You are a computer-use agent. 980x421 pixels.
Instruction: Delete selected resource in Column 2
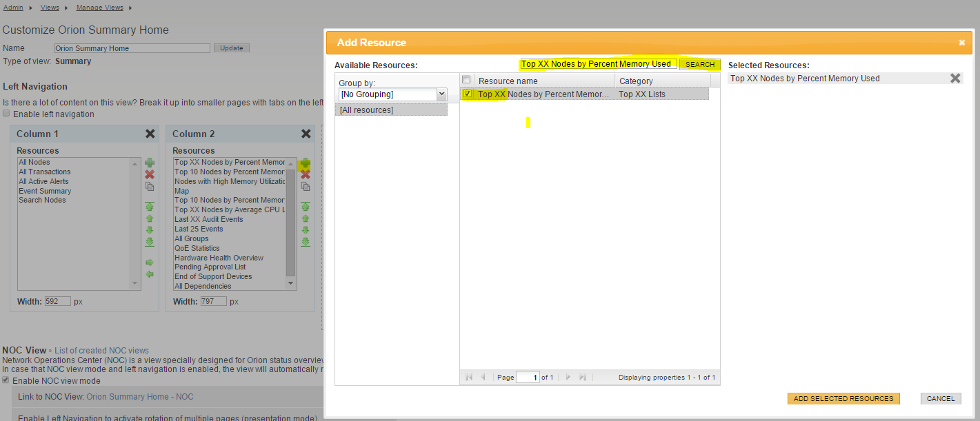[x=306, y=174]
